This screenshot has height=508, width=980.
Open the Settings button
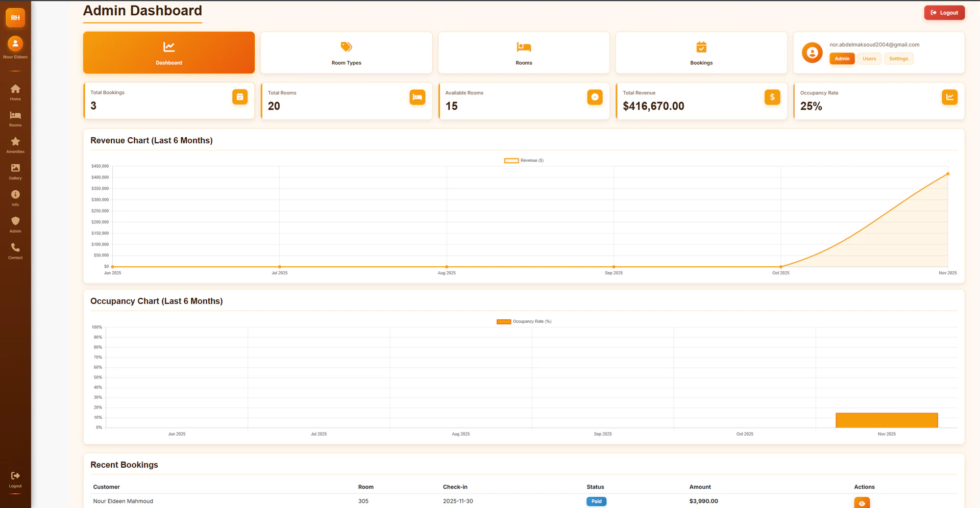pyautogui.click(x=898, y=59)
